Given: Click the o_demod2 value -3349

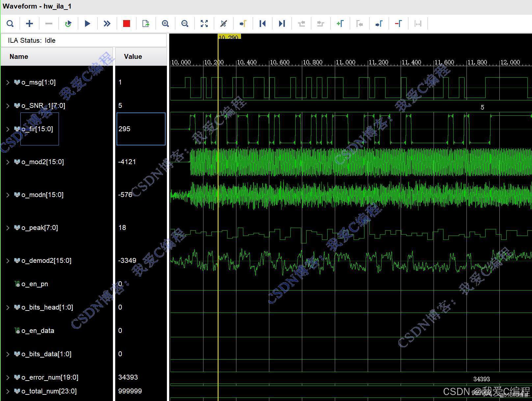Looking at the screenshot, I should [127, 261].
